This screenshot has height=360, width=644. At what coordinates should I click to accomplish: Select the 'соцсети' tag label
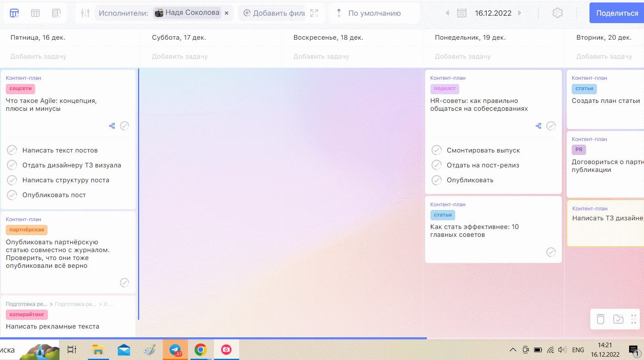pyautogui.click(x=20, y=88)
